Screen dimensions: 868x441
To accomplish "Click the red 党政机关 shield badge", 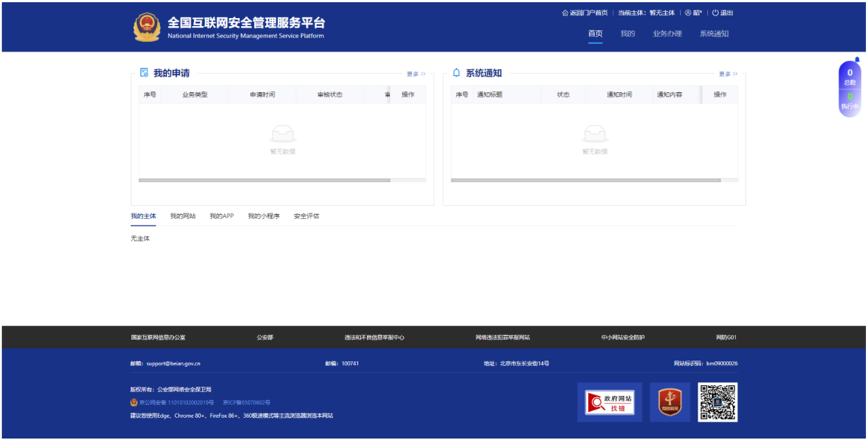I will point(670,402).
